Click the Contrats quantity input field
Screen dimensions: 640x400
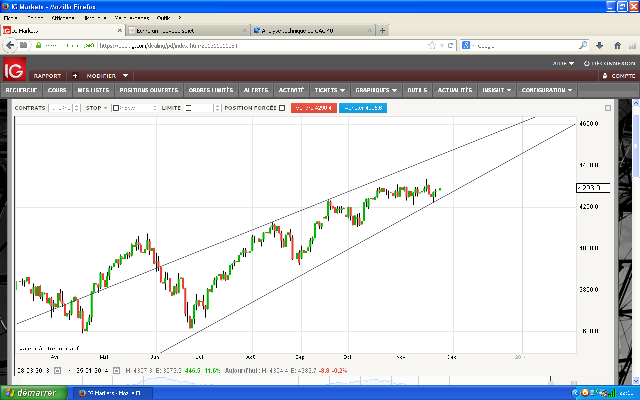pyautogui.click(x=61, y=108)
